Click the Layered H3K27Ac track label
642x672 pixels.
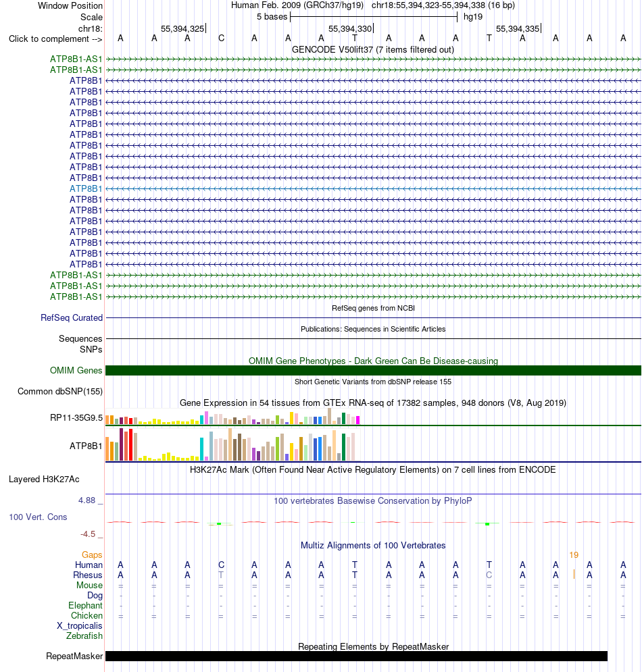pos(44,479)
